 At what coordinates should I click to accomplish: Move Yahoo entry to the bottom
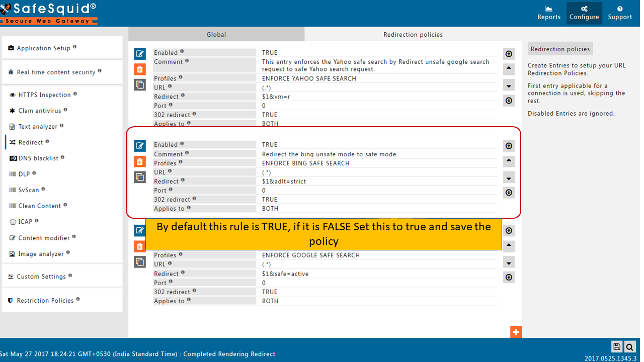509,101
